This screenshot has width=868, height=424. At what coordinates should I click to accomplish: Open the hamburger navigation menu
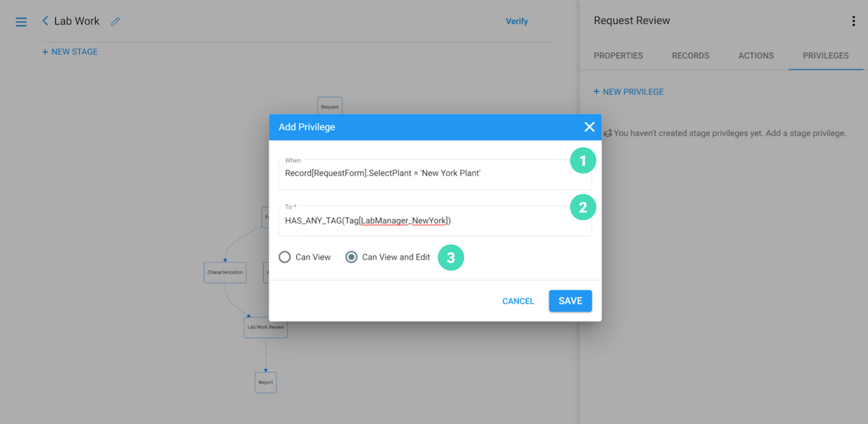tap(21, 22)
